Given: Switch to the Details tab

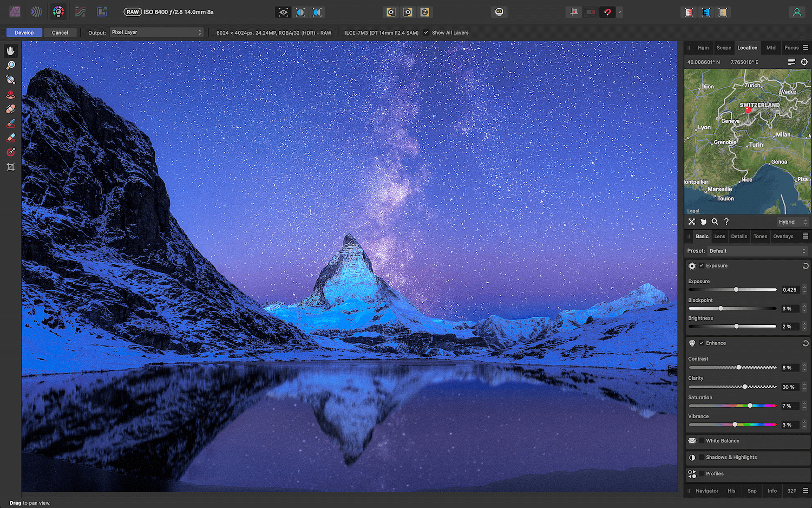Looking at the screenshot, I should click(739, 237).
